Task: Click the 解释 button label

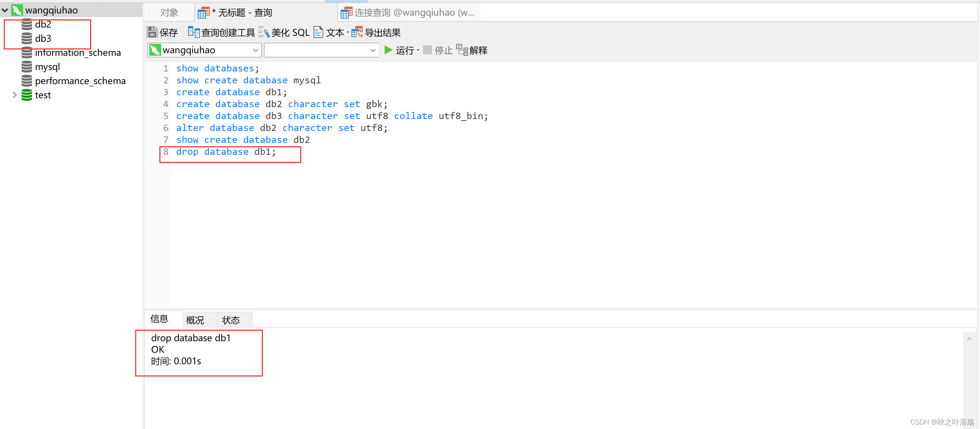Action: [478, 50]
